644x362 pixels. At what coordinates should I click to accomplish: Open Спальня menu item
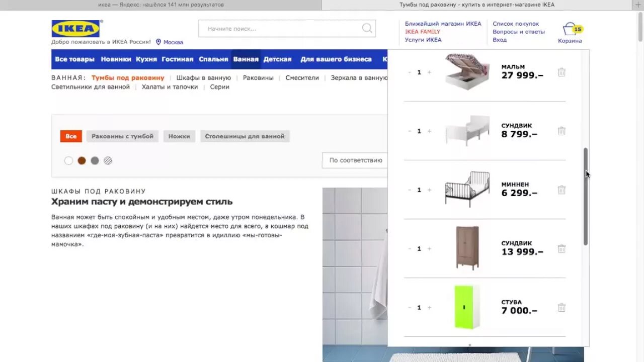point(213,59)
